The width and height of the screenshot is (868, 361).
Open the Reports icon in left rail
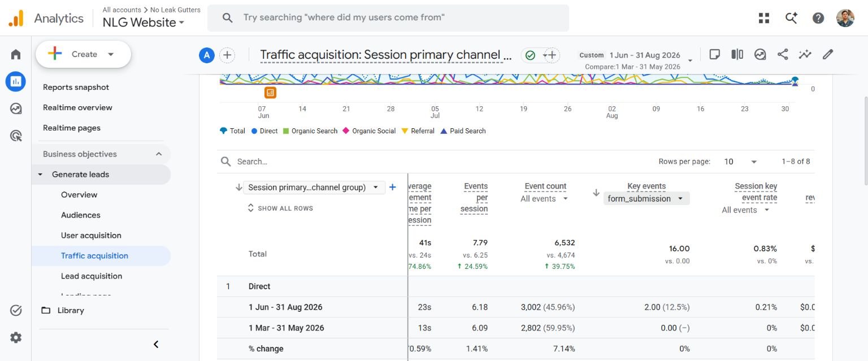tap(16, 81)
